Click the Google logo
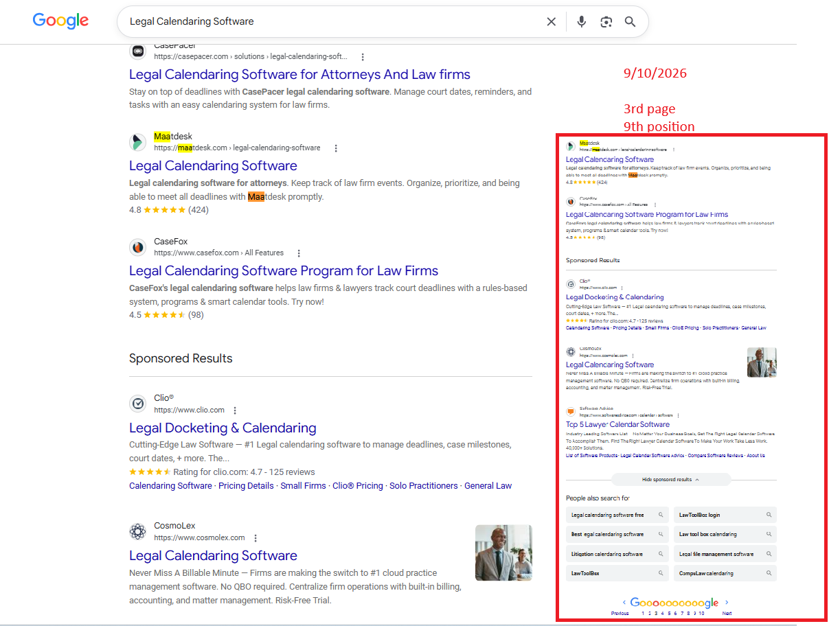Image resolution: width=840 pixels, height=626 pixels. [x=60, y=21]
